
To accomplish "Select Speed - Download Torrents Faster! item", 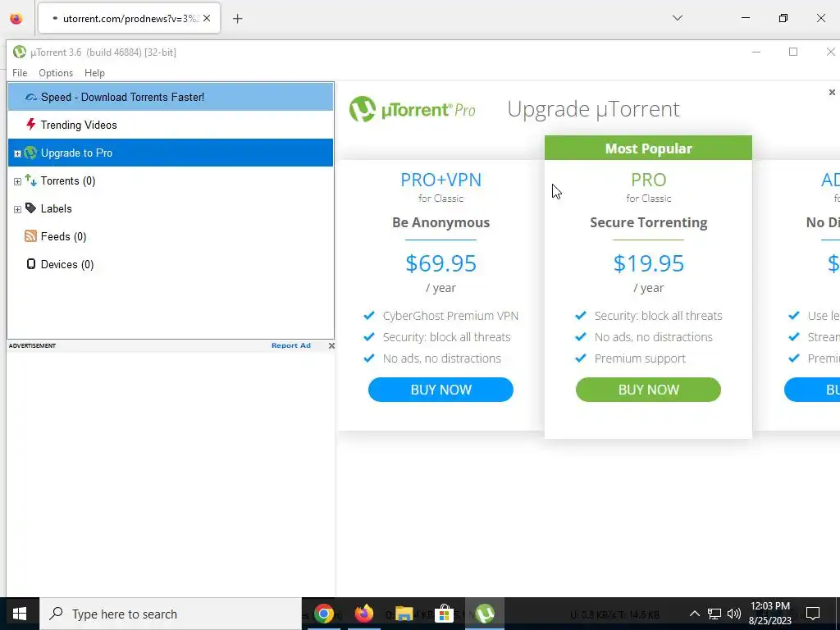I will tap(171, 97).
